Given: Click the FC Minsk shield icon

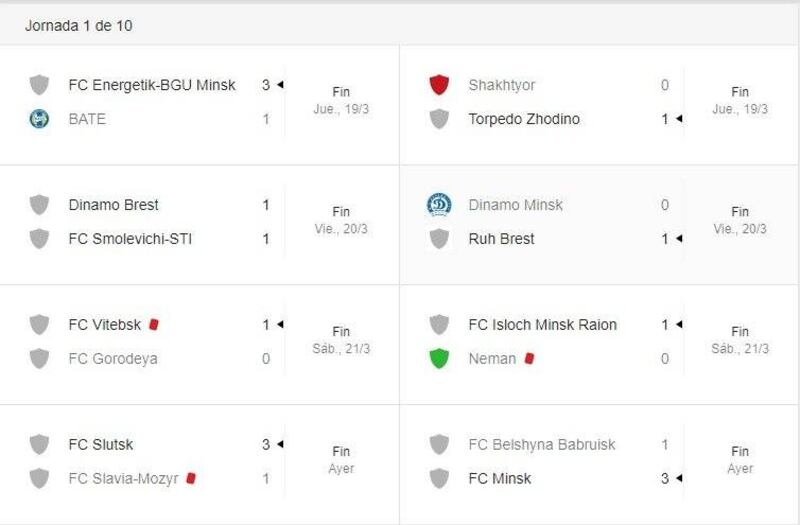Looking at the screenshot, I should click(439, 479).
